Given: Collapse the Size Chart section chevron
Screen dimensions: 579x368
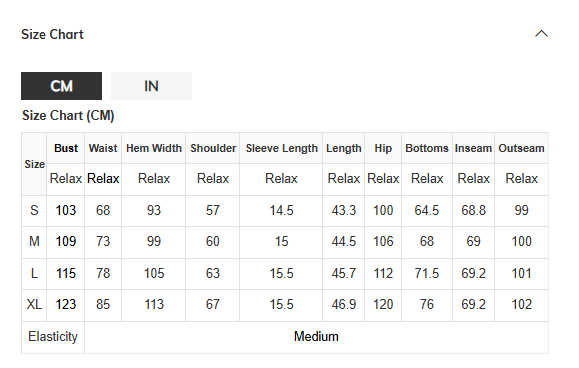Looking at the screenshot, I should (x=541, y=34).
